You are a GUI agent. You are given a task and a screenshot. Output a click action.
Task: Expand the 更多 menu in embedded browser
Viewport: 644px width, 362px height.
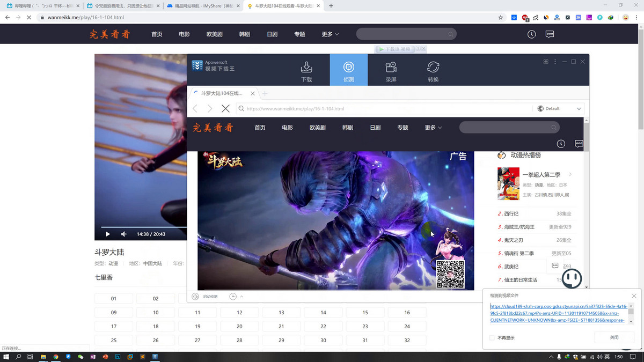point(433,128)
